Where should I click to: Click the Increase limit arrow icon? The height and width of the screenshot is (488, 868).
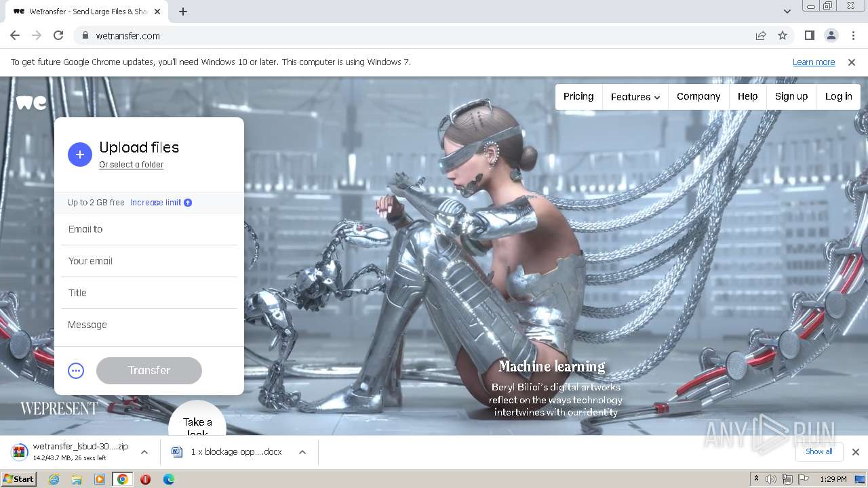tap(188, 203)
